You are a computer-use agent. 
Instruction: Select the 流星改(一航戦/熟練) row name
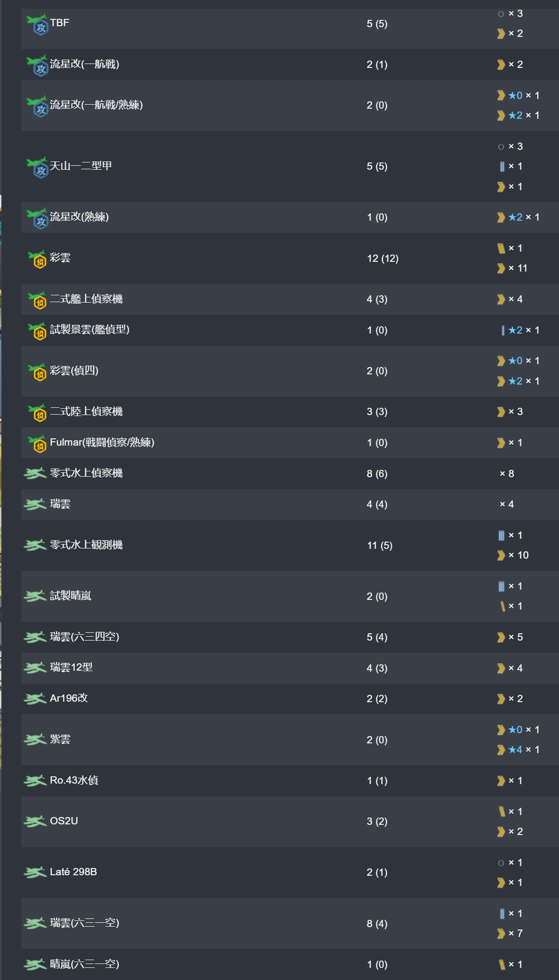(96, 105)
